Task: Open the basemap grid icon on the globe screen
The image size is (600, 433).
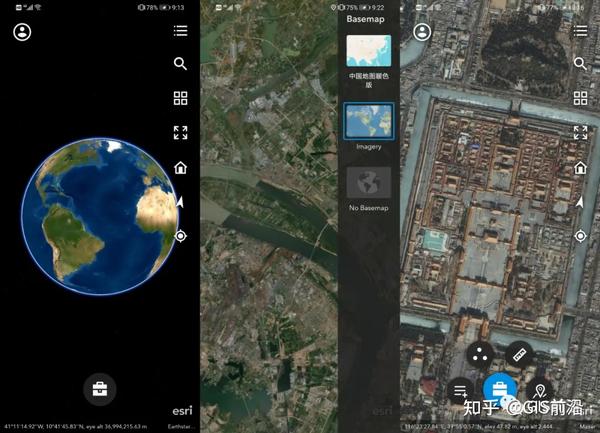Action: coord(180,98)
